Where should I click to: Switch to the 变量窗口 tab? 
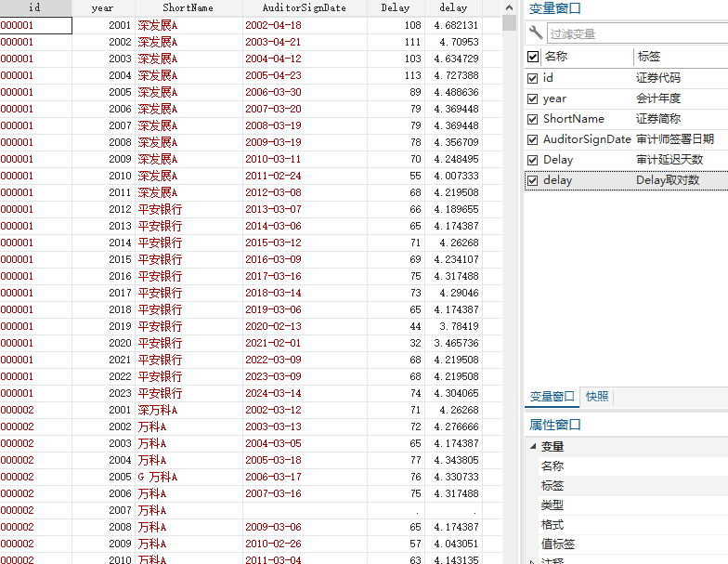(x=552, y=397)
